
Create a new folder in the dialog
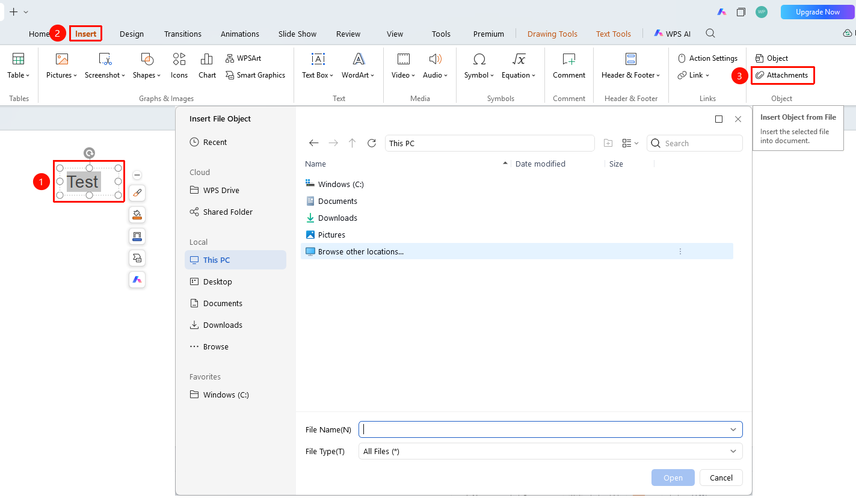pos(608,143)
